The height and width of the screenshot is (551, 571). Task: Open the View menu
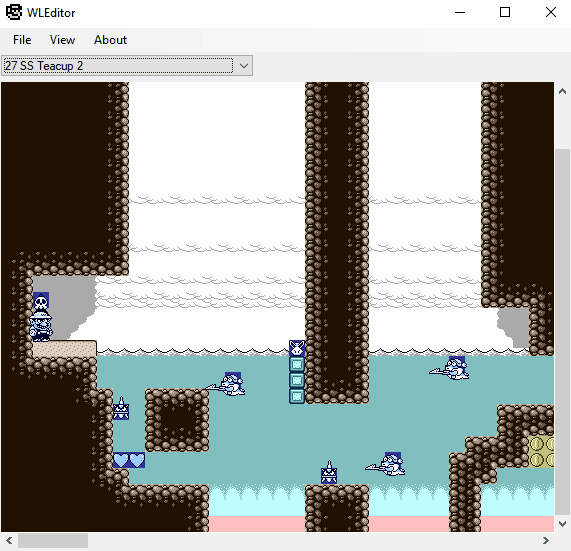coord(62,40)
